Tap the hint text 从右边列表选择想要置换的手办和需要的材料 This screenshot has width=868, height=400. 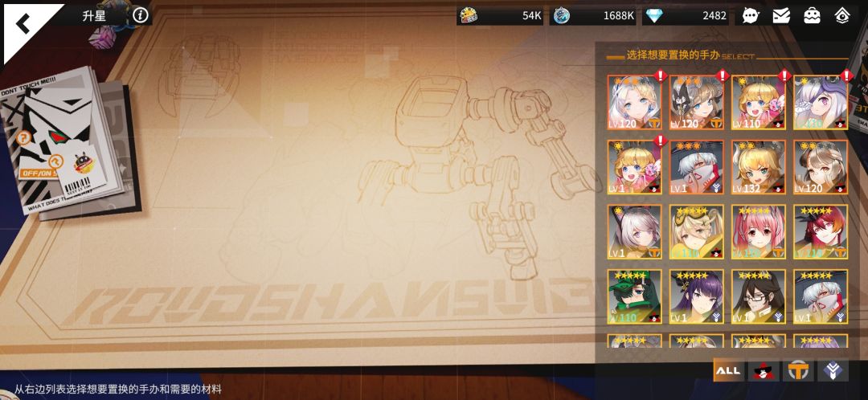point(118,390)
